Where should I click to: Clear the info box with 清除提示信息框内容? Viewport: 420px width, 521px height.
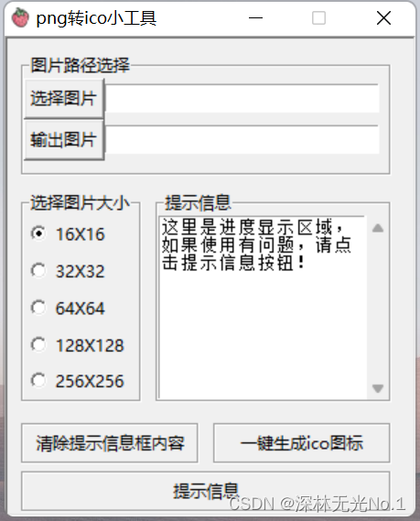point(110,443)
